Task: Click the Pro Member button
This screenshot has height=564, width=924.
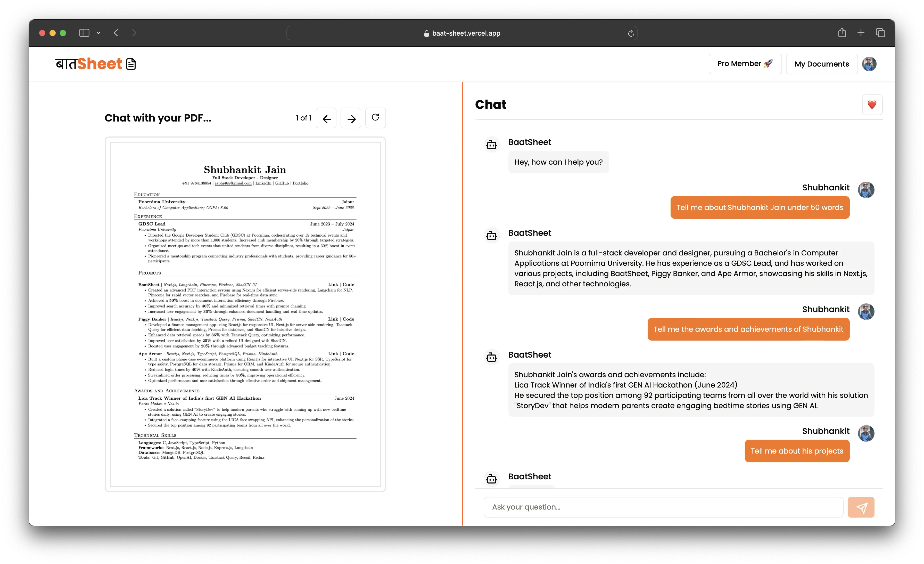Action: pos(745,64)
